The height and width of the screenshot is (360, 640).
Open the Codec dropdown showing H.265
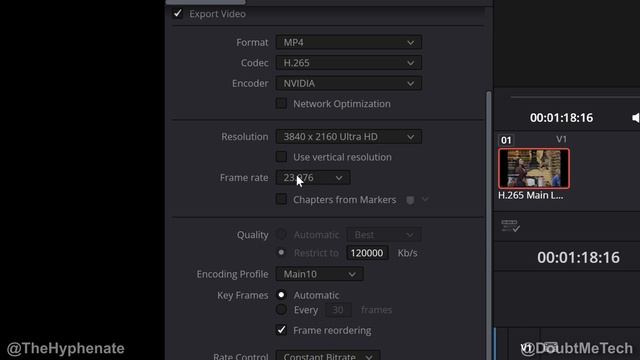click(349, 63)
